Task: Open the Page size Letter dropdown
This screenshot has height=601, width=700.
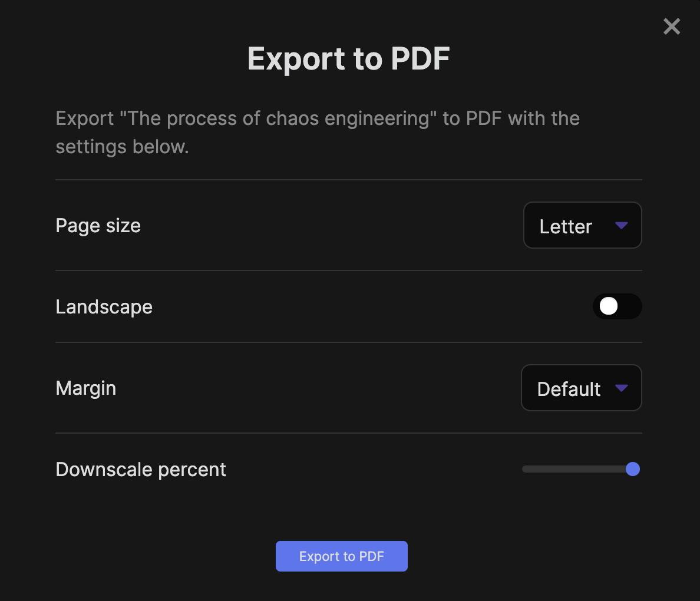Action: point(582,226)
